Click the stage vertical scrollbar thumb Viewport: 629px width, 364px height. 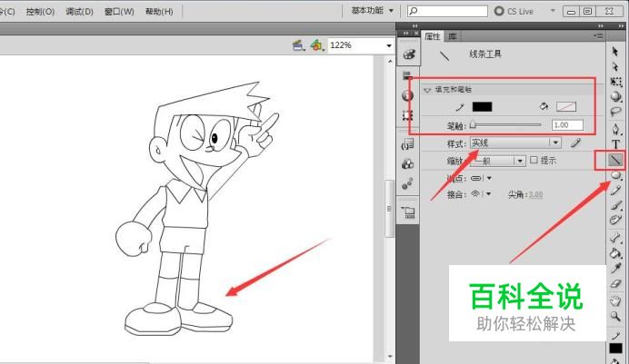(389, 209)
